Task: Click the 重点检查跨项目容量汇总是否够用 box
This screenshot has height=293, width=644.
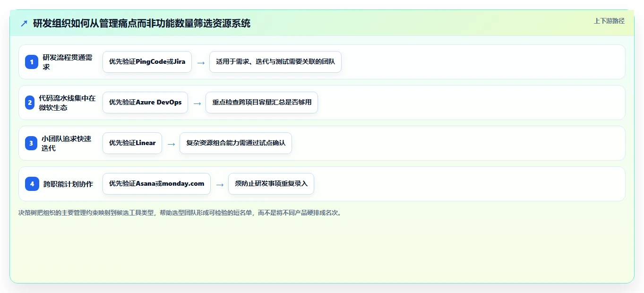Action: click(x=262, y=103)
